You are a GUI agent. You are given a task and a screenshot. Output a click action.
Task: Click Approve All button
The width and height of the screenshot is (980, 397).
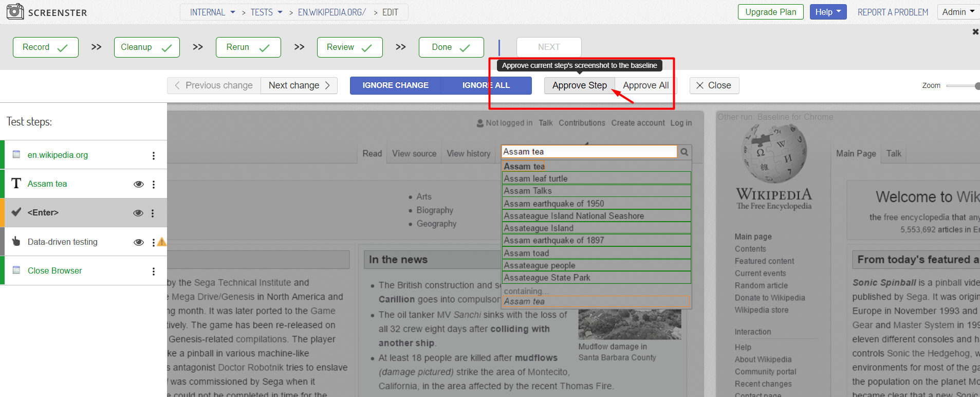click(646, 85)
